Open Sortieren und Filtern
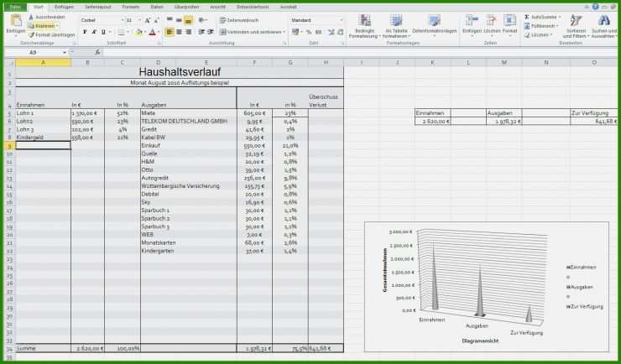This screenshot has width=621, height=364. [x=576, y=26]
